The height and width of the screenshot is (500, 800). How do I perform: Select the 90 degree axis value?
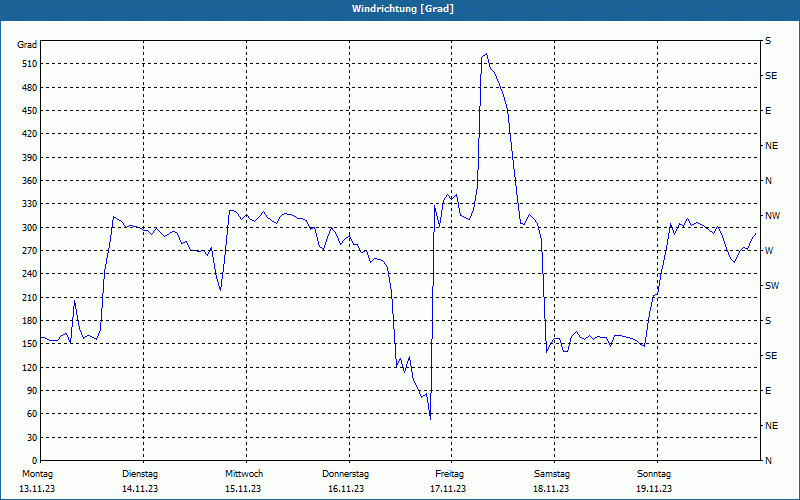[32, 391]
